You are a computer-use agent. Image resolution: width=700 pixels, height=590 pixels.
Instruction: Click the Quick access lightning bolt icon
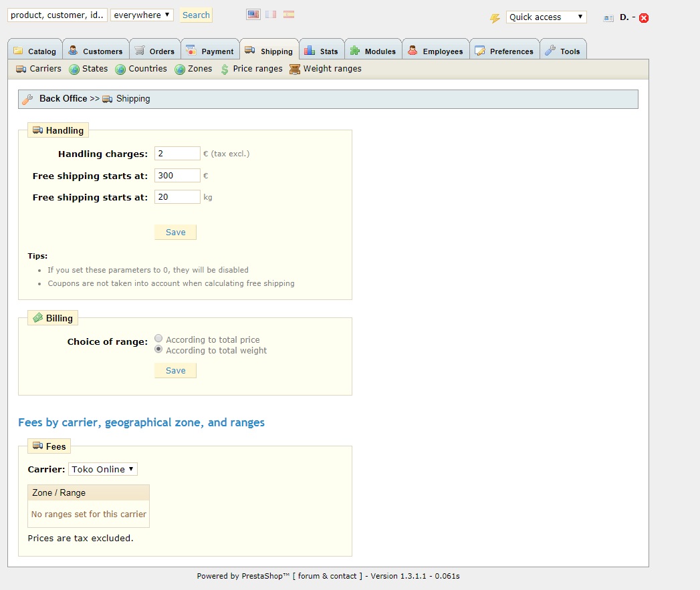tap(494, 17)
